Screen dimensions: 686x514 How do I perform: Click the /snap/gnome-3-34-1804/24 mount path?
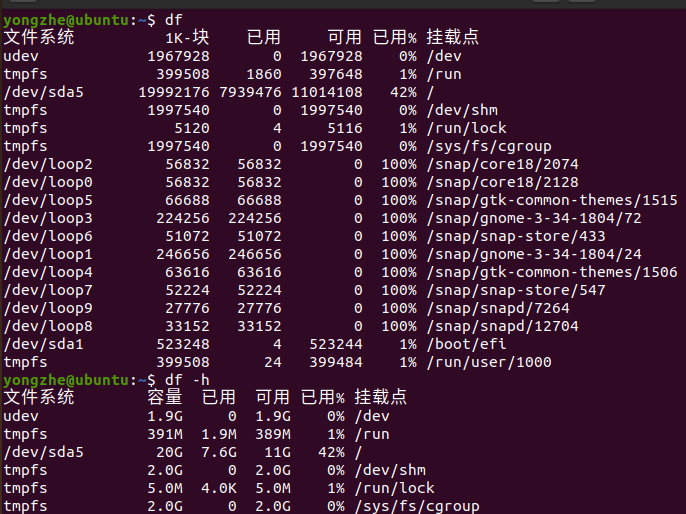(x=534, y=254)
